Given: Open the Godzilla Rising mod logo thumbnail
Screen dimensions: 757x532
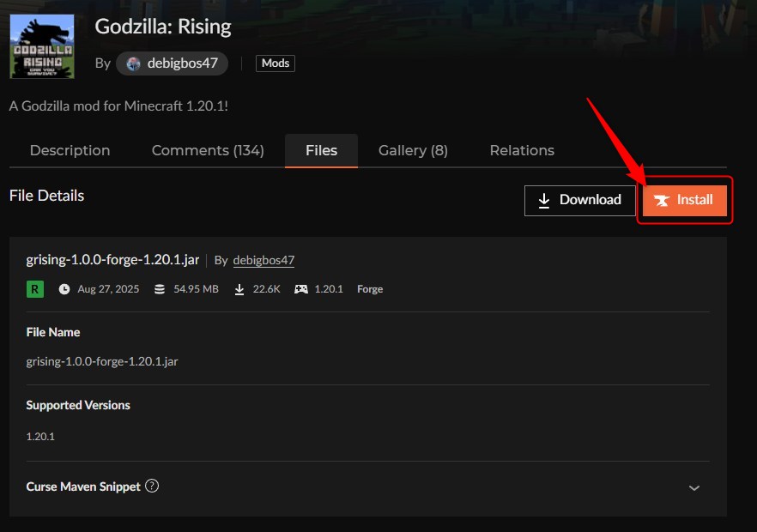Looking at the screenshot, I should point(42,46).
